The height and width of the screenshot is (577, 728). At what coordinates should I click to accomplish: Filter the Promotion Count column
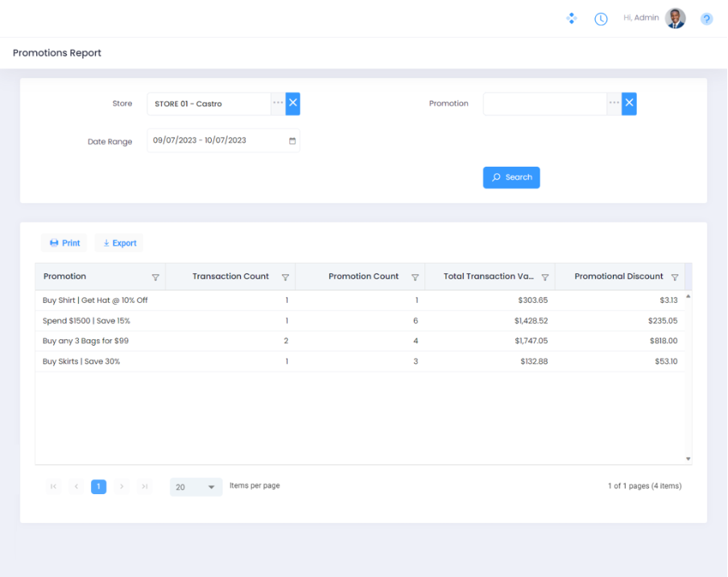[415, 277]
